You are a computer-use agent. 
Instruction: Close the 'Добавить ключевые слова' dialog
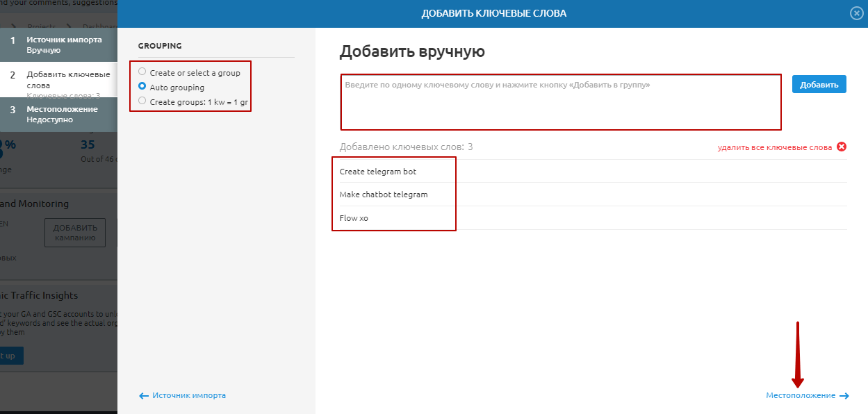pyautogui.click(x=856, y=13)
